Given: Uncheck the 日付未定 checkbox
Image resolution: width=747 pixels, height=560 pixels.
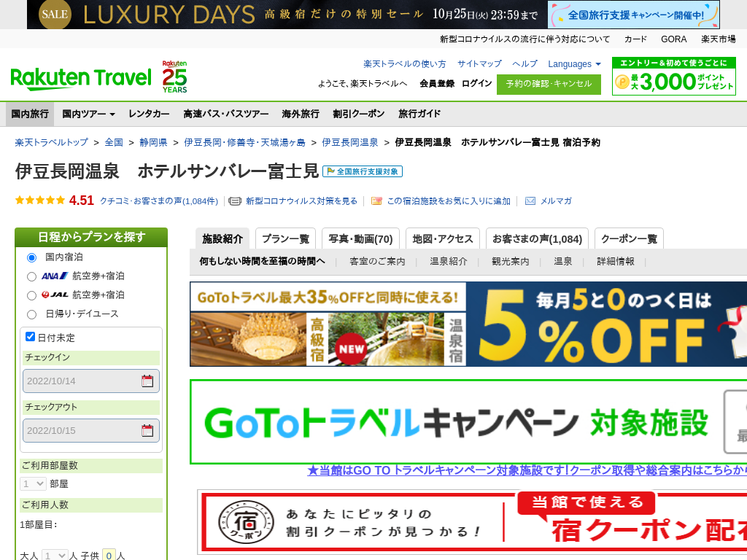Looking at the screenshot, I should [30, 337].
